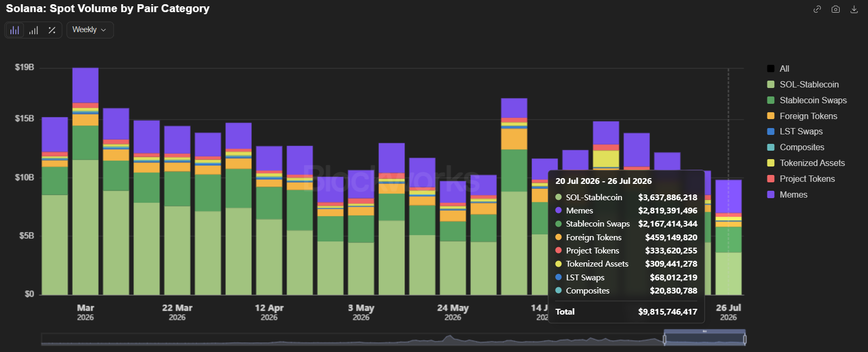Click Memes legend label
This screenshot has width=868, height=352.
pyautogui.click(x=793, y=194)
